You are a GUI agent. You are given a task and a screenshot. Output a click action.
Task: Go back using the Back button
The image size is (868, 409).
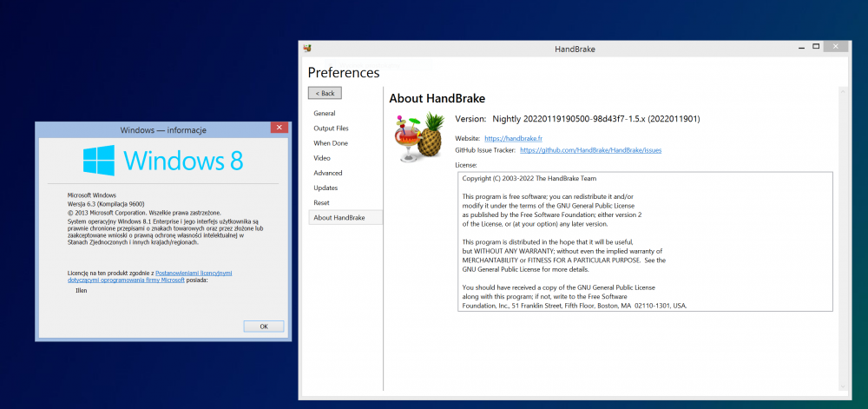pos(325,93)
